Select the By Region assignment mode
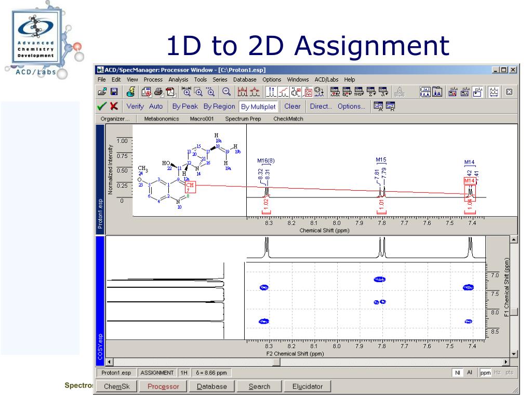The image size is (532, 399). [x=219, y=106]
